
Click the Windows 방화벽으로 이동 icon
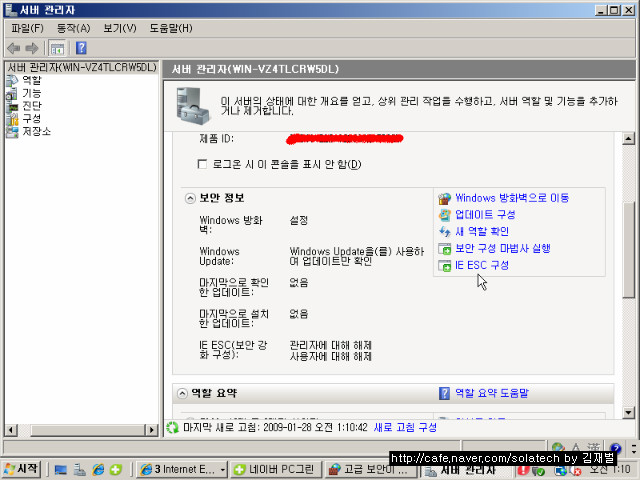444,198
